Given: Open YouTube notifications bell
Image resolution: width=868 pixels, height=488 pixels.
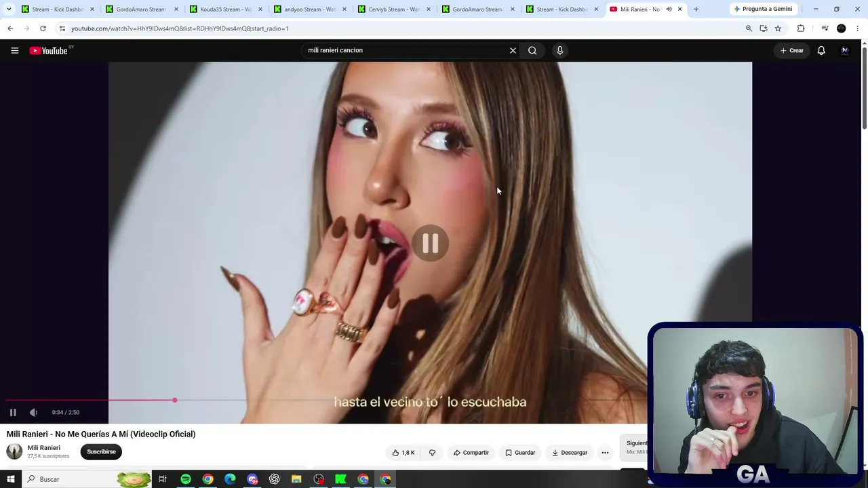Looking at the screenshot, I should tap(821, 50).
